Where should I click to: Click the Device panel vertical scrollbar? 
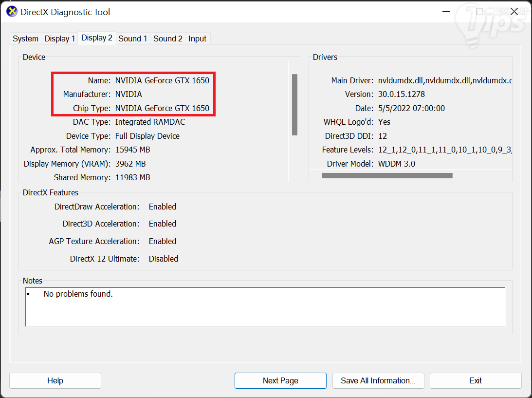[294, 105]
